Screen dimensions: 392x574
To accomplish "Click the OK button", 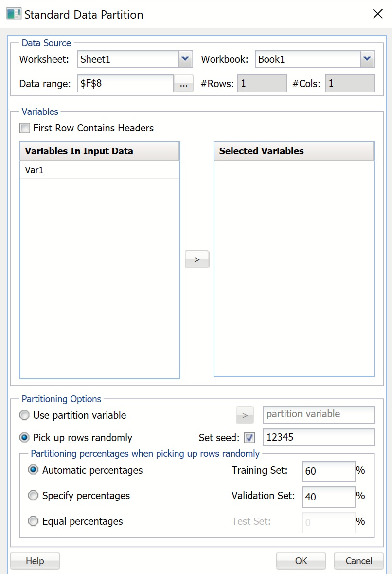I will [x=301, y=561].
